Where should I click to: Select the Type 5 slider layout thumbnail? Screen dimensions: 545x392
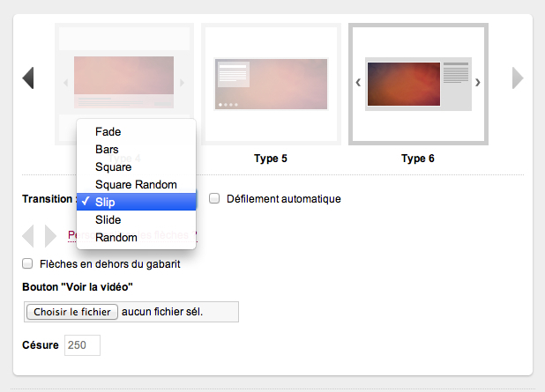tap(272, 84)
